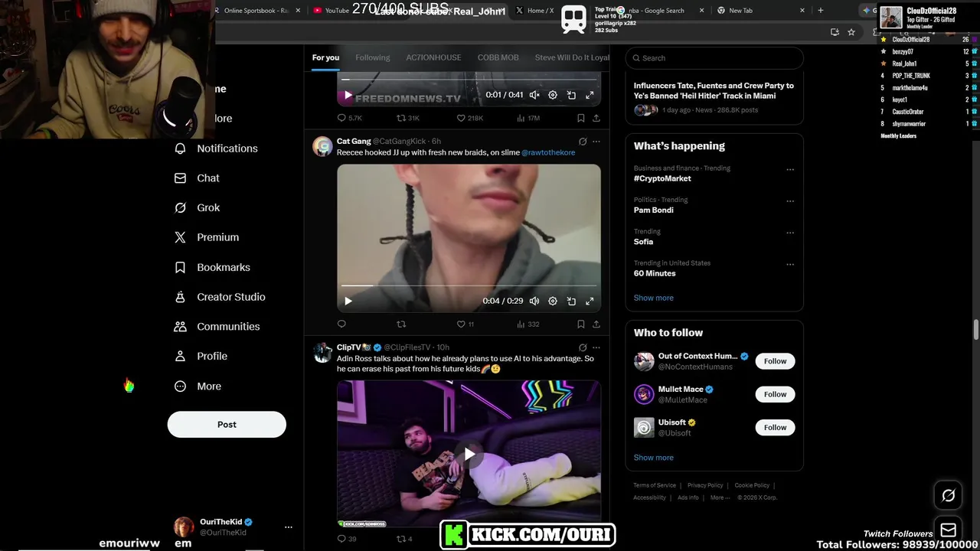Seek on the FreedomNews video progress bar
980x551 pixels.
tap(469, 80)
